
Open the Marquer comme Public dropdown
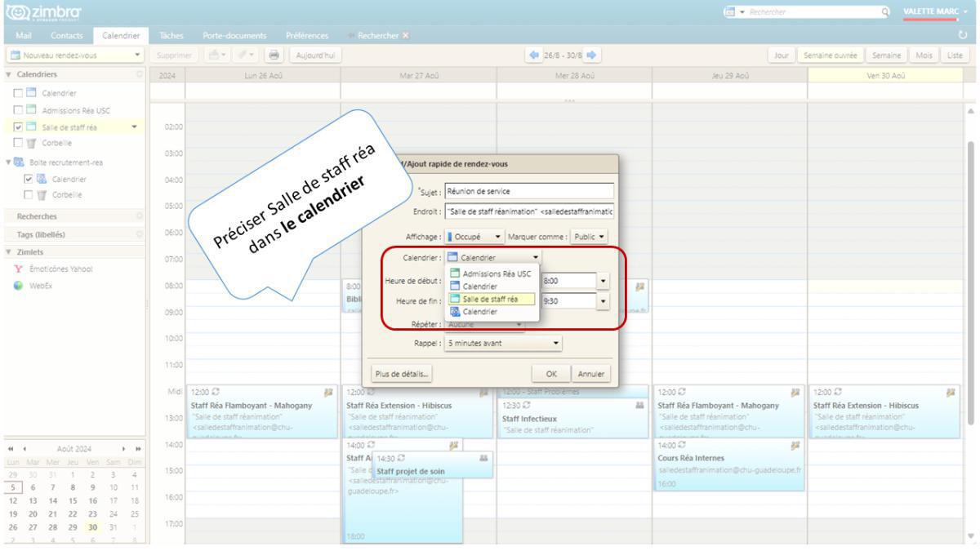click(x=589, y=236)
